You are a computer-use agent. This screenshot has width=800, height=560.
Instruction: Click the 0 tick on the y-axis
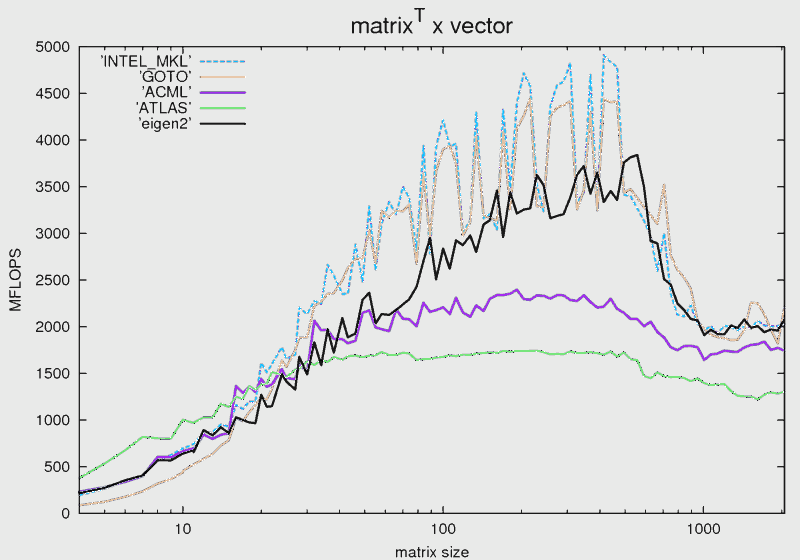65,513
